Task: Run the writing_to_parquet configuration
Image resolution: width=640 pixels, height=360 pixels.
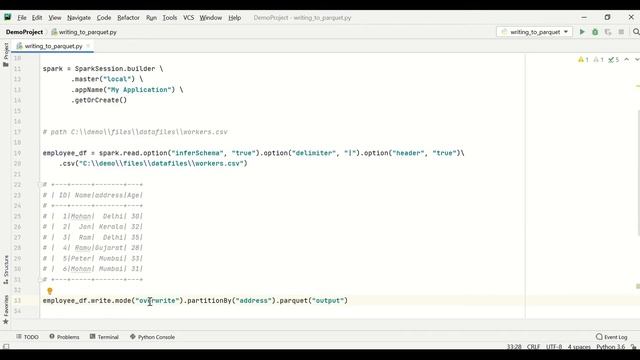Action: tap(582, 32)
